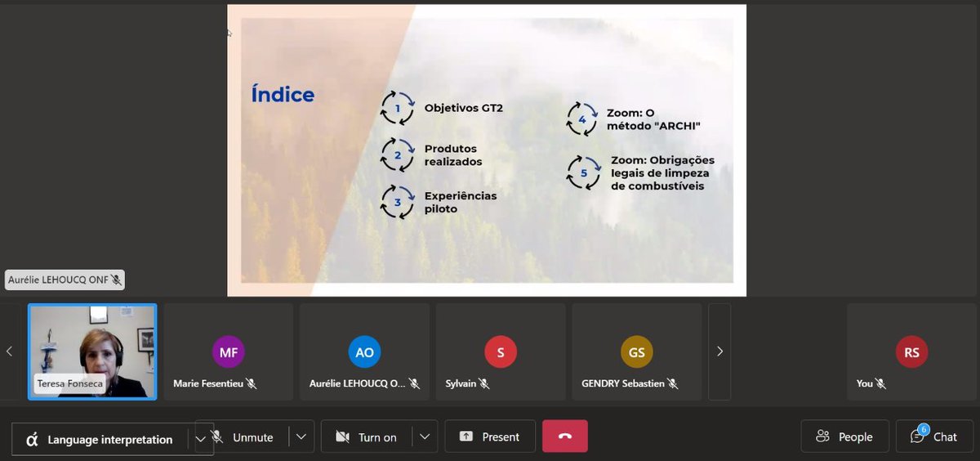Select Teresa Fonseca video tile
The image size is (980, 461).
point(92,351)
